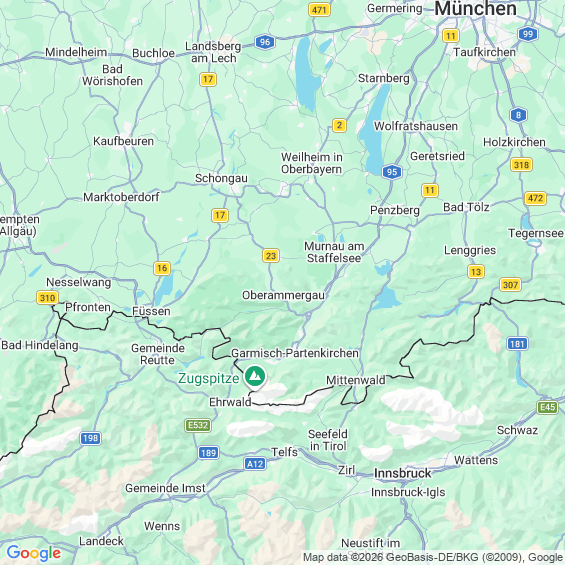565x565 pixels.
Task: Click the yellow 23 road shield
Action: (x=271, y=256)
